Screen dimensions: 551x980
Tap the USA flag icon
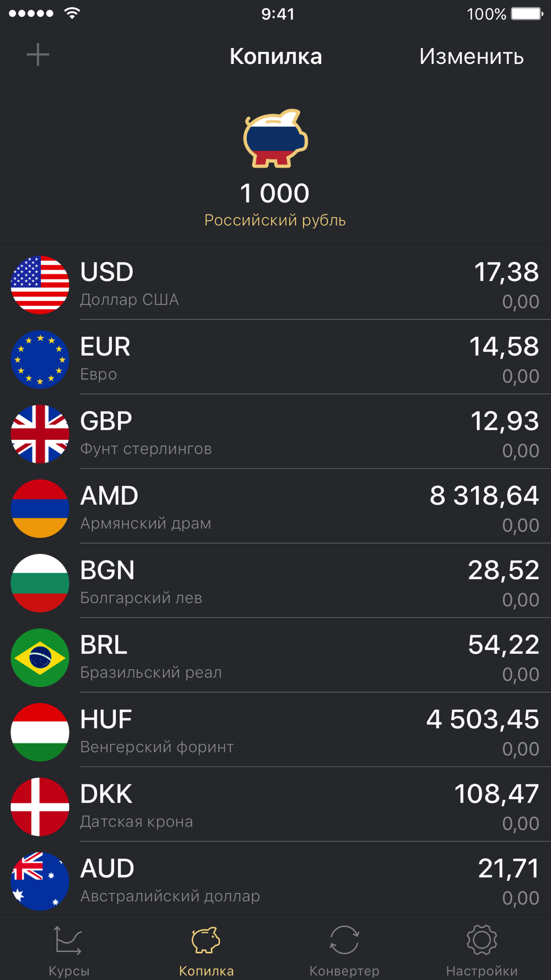(x=40, y=285)
